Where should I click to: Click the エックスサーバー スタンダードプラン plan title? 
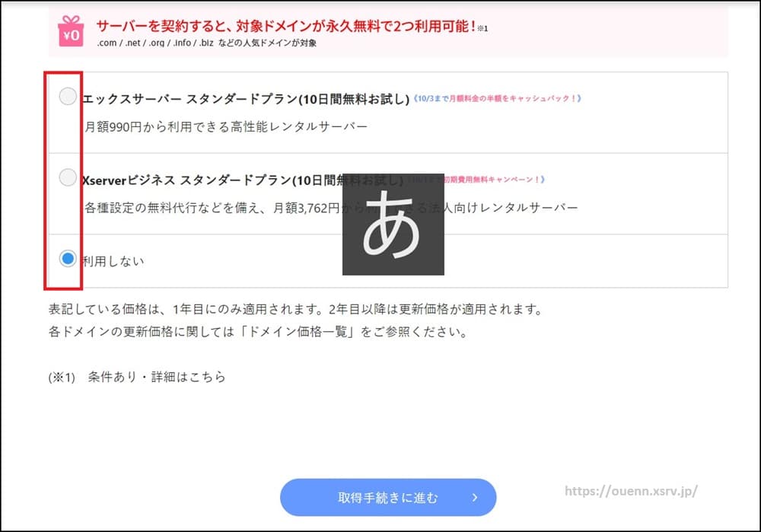[x=245, y=99]
